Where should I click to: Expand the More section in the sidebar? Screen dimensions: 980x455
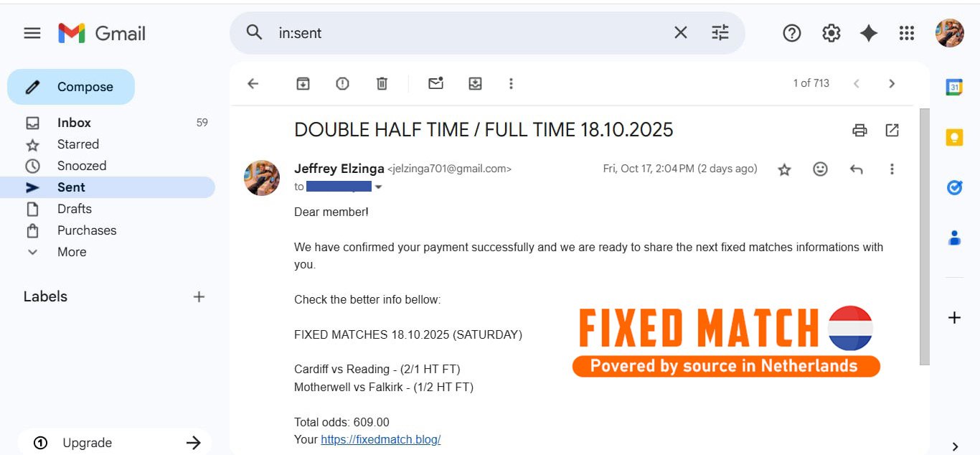coord(72,252)
